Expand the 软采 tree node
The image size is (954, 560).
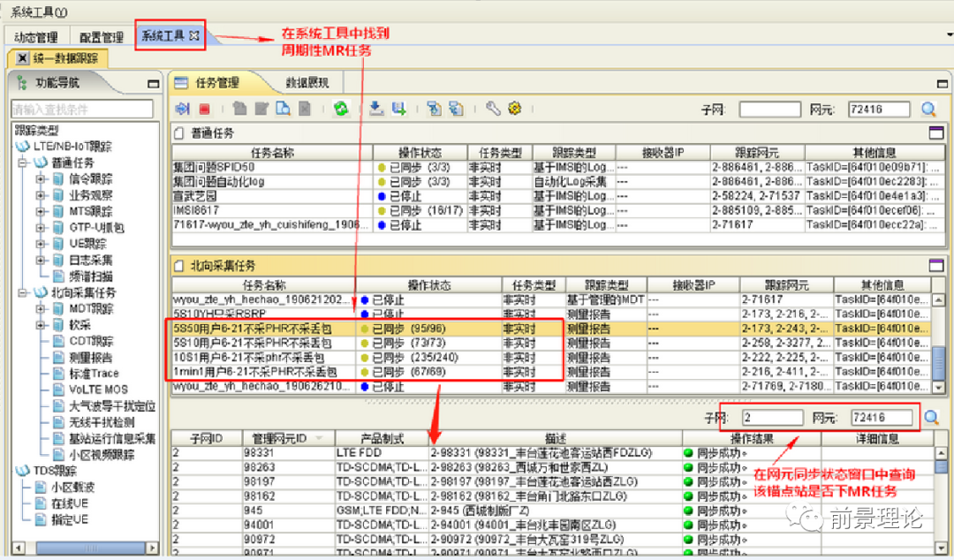tap(41, 325)
